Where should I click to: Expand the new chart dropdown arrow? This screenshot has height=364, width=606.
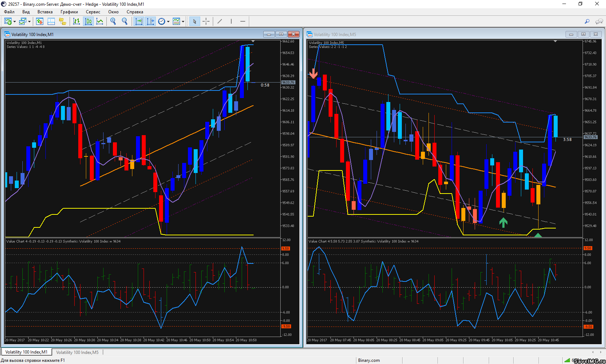14,22
